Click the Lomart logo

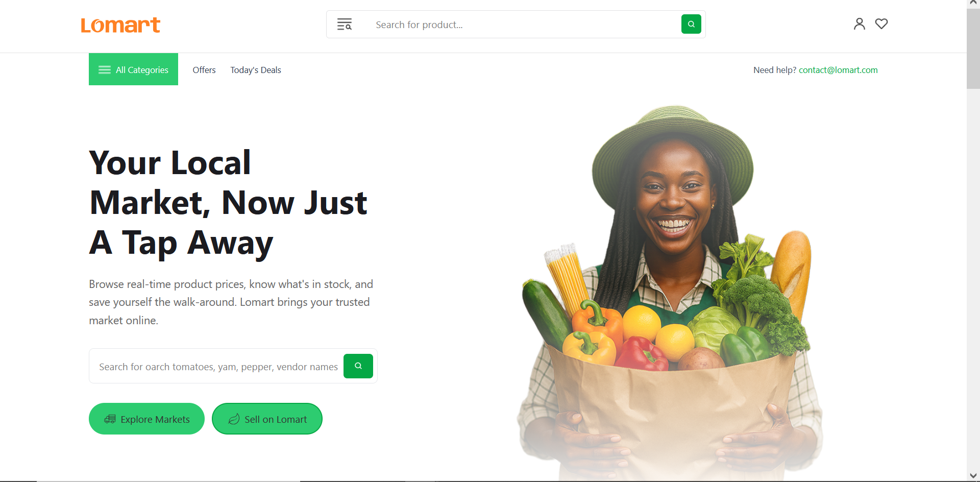point(120,25)
